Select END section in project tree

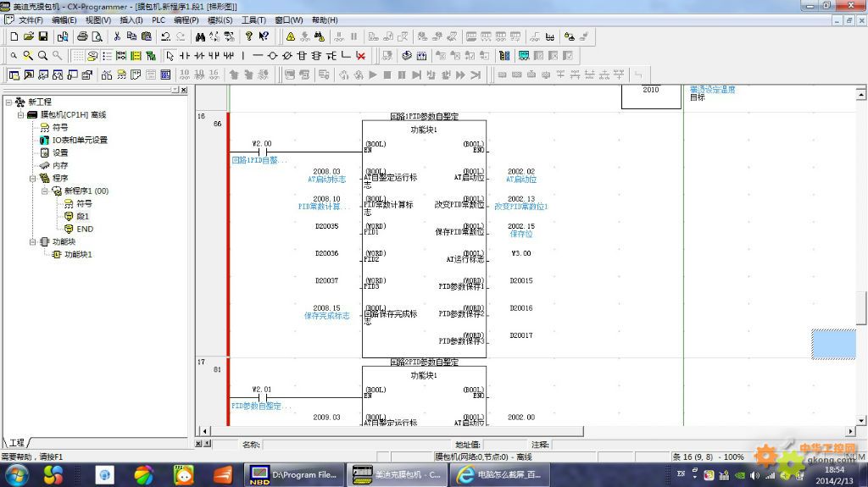(85, 230)
